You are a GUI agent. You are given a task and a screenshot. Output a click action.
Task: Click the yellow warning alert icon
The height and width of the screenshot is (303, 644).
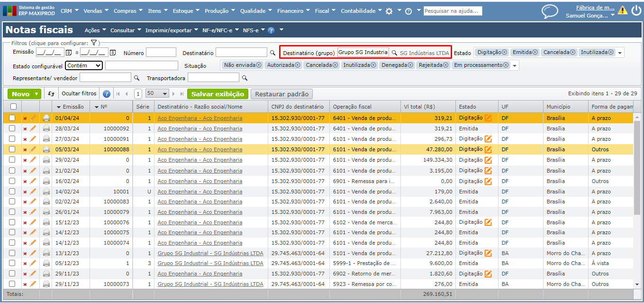point(622,10)
